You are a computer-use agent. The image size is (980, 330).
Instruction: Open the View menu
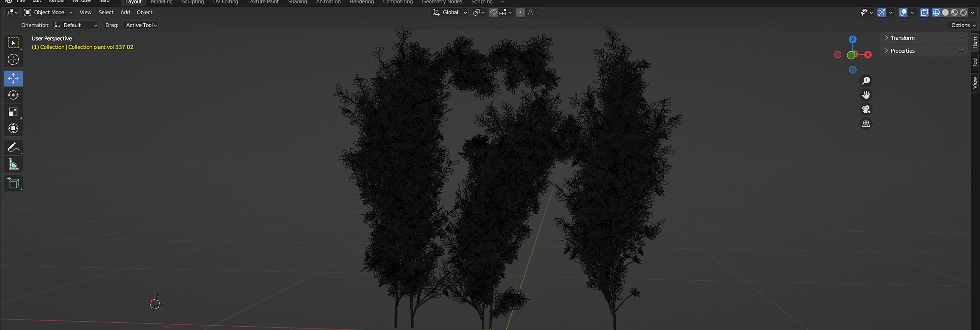[x=85, y=13]
